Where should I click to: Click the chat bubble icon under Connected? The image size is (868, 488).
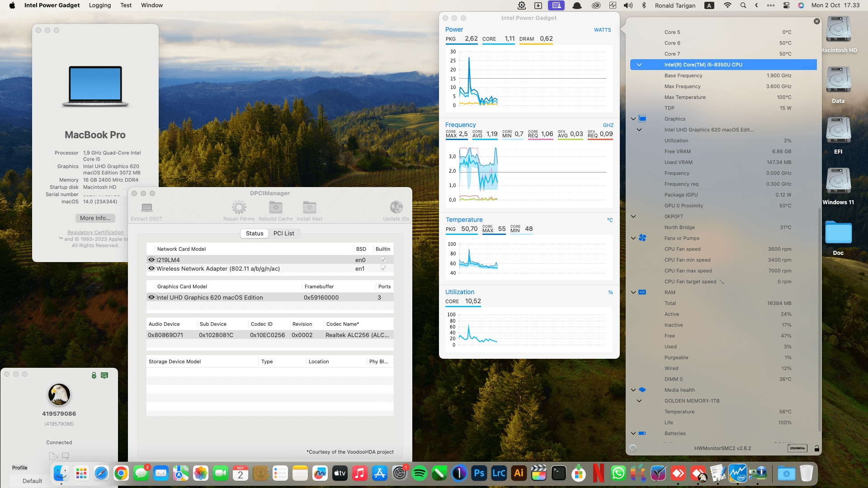(66, 456)
